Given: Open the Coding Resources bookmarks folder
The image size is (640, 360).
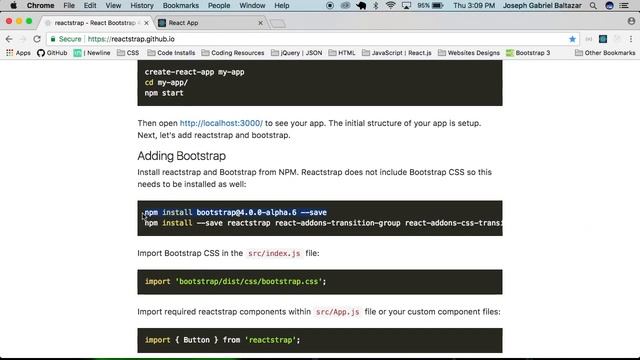Looking at the screenshot, I should pos(233,53).
